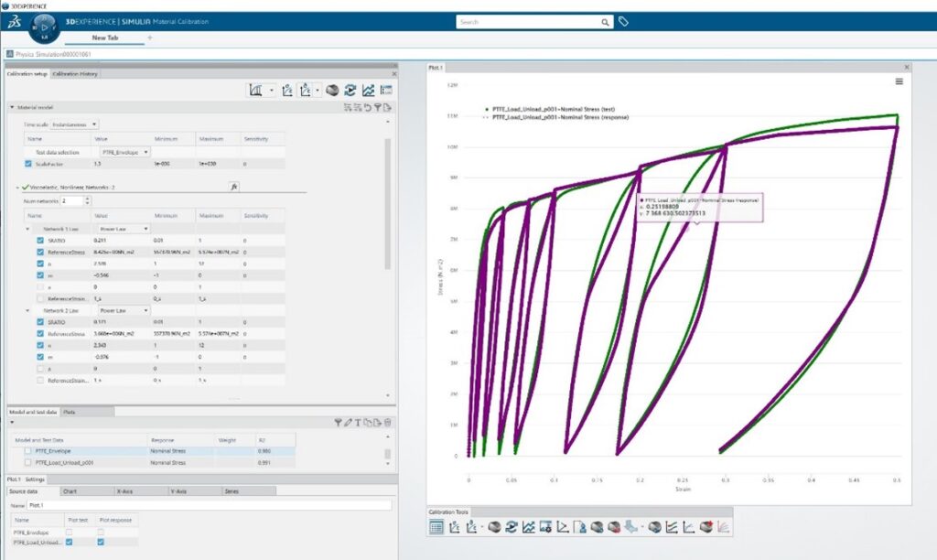937x560 pixels.
Task: Switch to the Calibration History tab
Action: pyautogui.click(x=75, y=73)
